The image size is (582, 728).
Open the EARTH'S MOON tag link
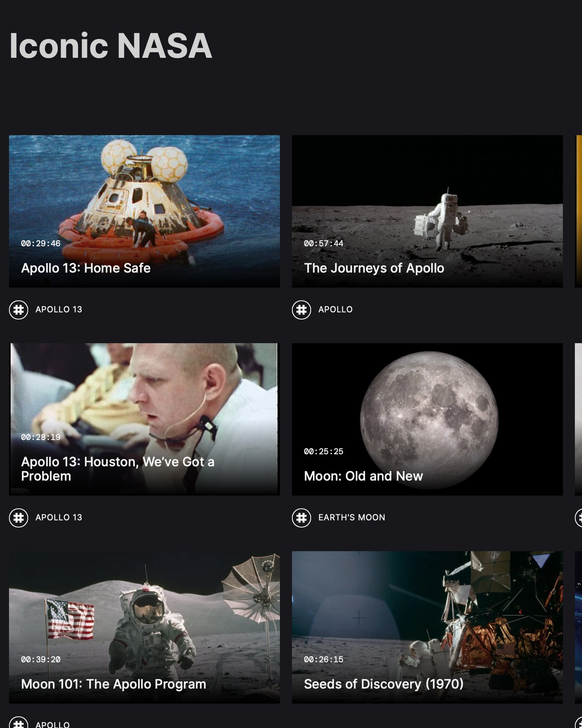pyautogui.click(x=352, y=517)
